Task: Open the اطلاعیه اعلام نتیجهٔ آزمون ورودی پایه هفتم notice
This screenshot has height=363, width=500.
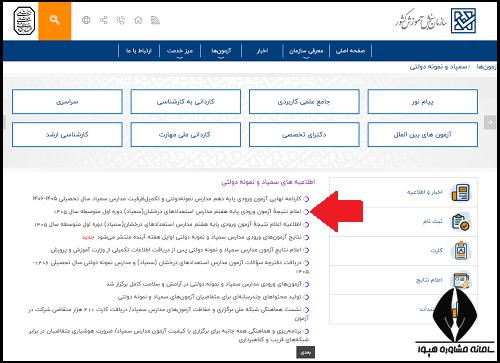Action: point(168,224)
